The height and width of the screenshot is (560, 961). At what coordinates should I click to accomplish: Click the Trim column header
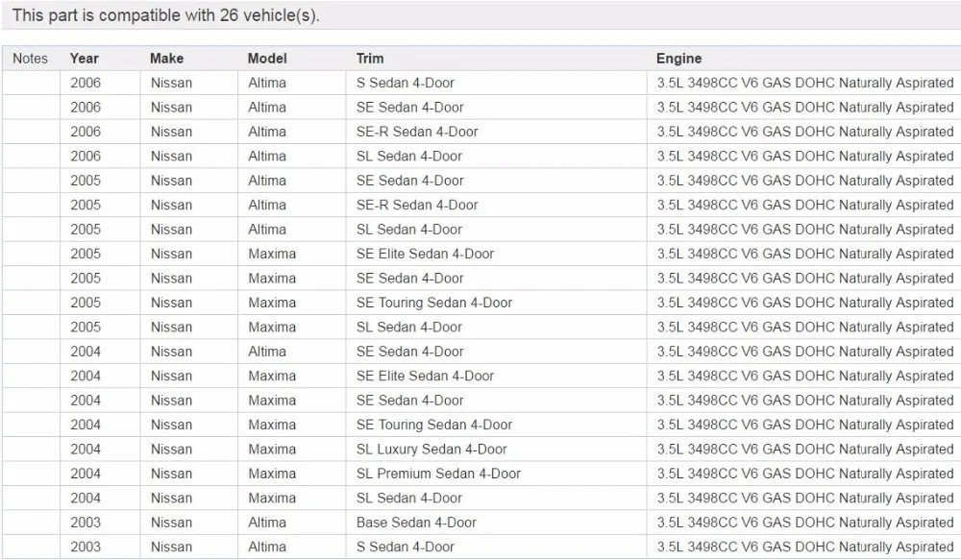point(370,59)
